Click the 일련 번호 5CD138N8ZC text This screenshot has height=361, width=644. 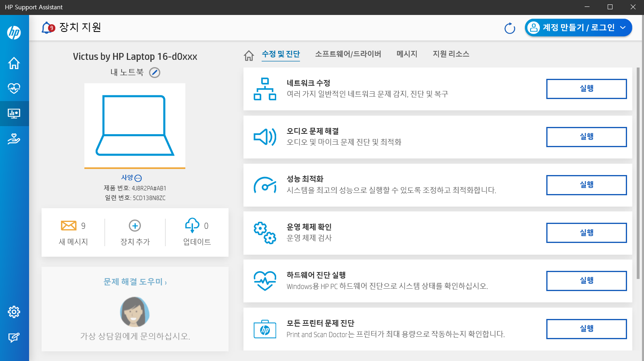point(135,198)
